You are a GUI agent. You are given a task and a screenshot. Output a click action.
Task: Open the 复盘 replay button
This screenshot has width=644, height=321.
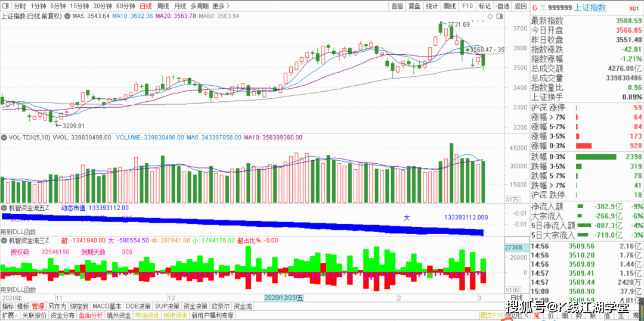414,6
